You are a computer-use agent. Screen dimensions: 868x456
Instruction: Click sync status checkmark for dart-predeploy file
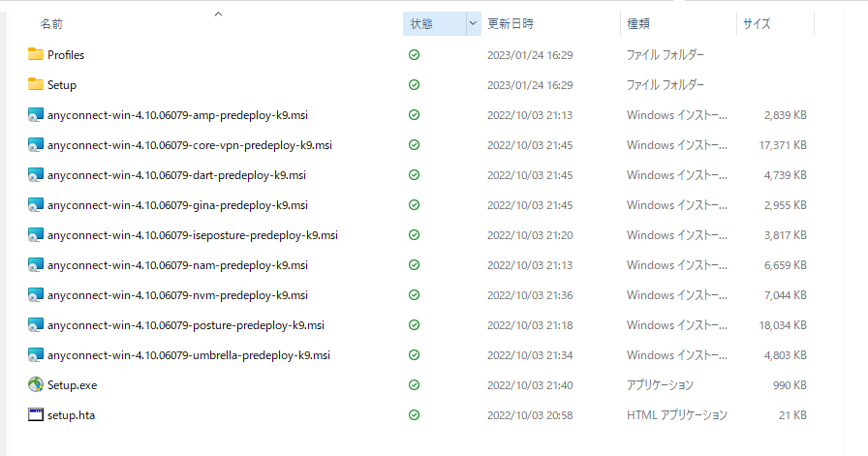click(414, 174)
